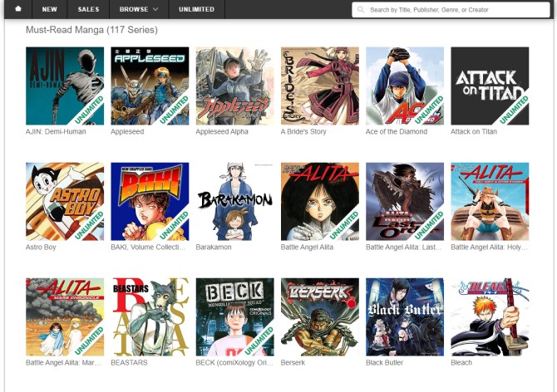Click the 'BAKI, Volume Collecti…' title link
The width and height of the screenshot is (557, 392).
click(x=148, y=247)
